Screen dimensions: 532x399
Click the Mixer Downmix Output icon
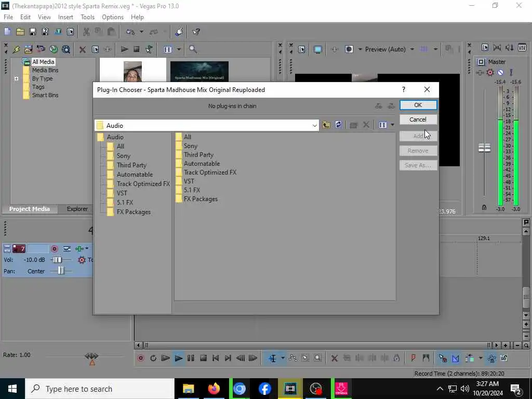pos(497,47)
